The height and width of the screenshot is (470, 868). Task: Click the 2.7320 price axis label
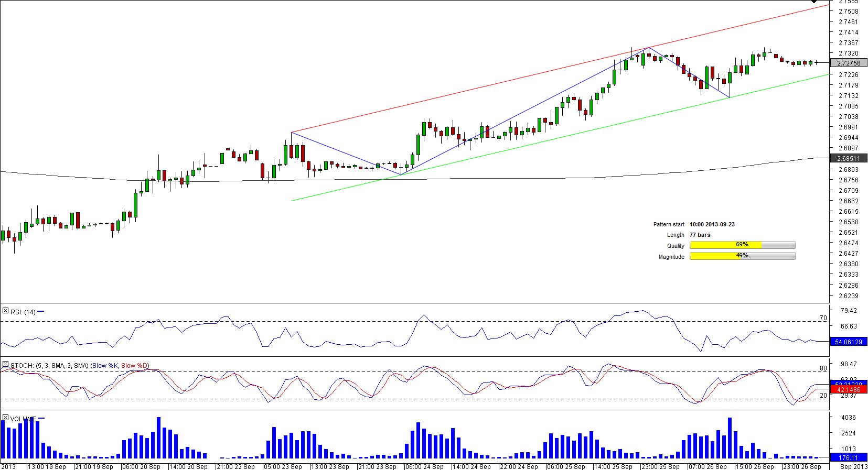click(849, 53)
